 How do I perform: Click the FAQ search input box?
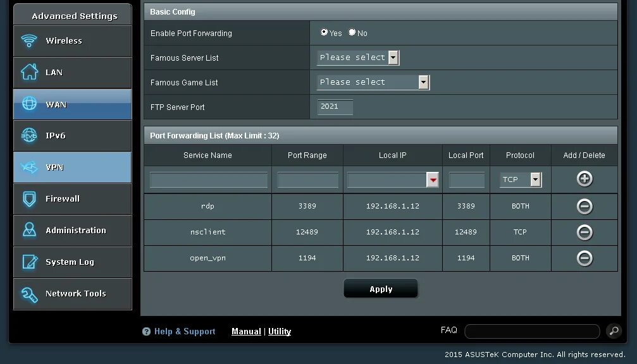tap(532, 331)
